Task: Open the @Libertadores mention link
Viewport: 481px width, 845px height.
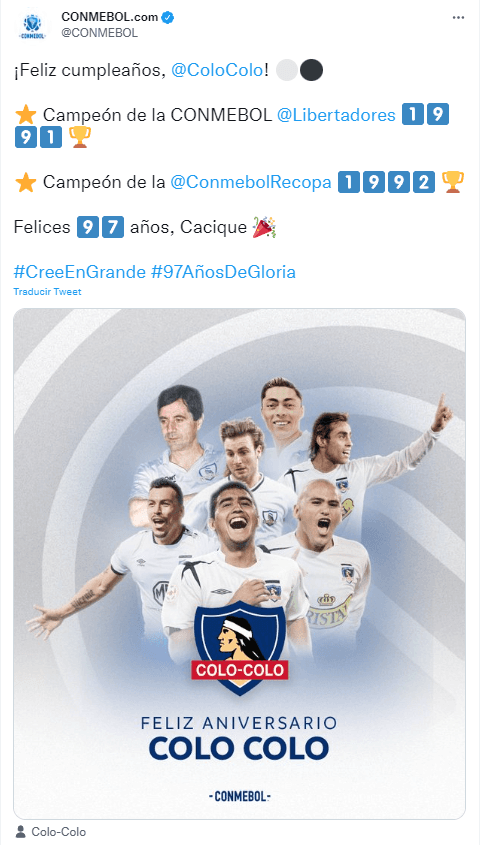Action: 336,115
